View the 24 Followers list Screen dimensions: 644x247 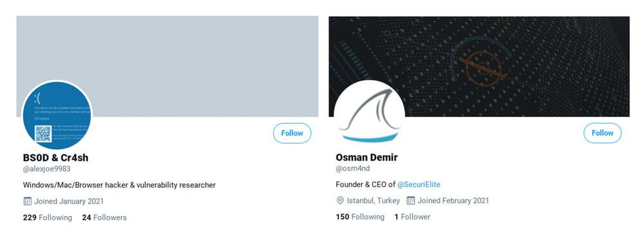[104, 217]
